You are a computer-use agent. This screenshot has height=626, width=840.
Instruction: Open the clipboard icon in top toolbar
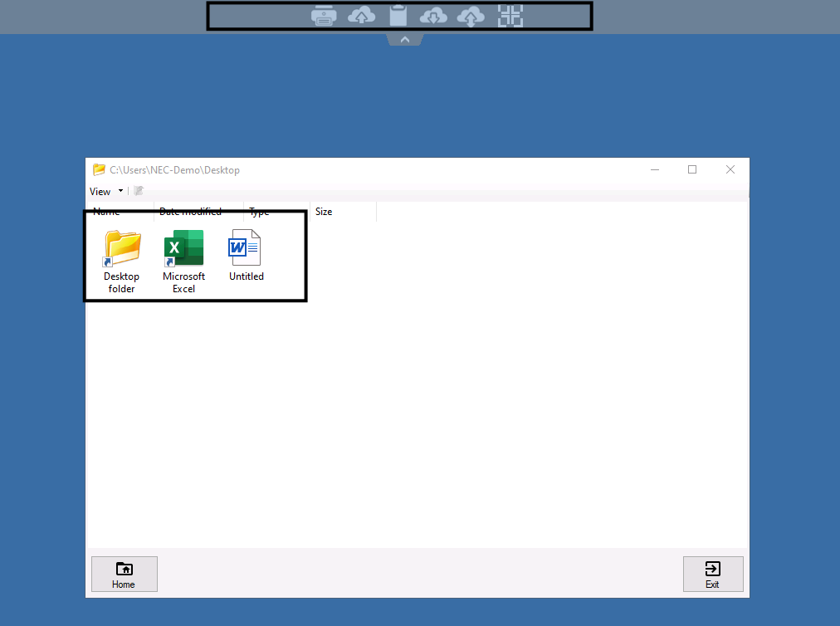[x=398, y=16]
